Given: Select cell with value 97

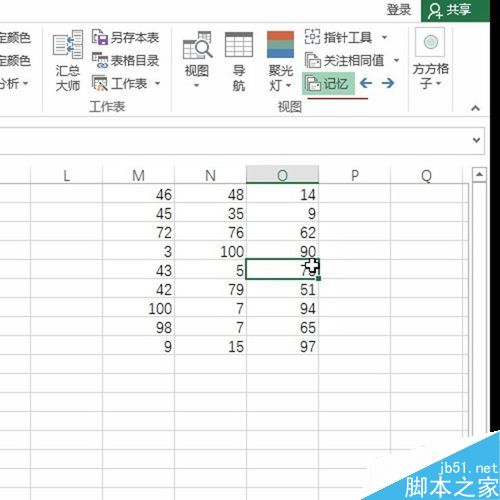Looking at the screenshot, I should 282,346.
